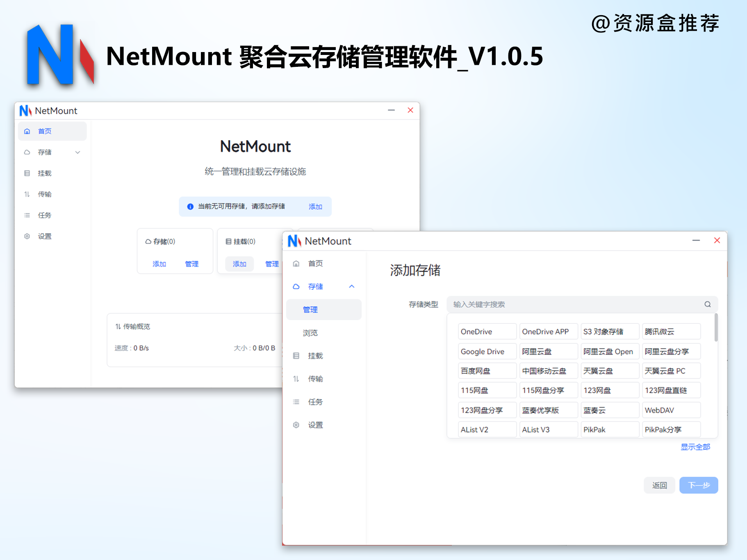Select 中国移动云盘 storage type
Image resolution: width=747 pixels, height=560 pixels.
pyautogui.click(x=549, y=371)
